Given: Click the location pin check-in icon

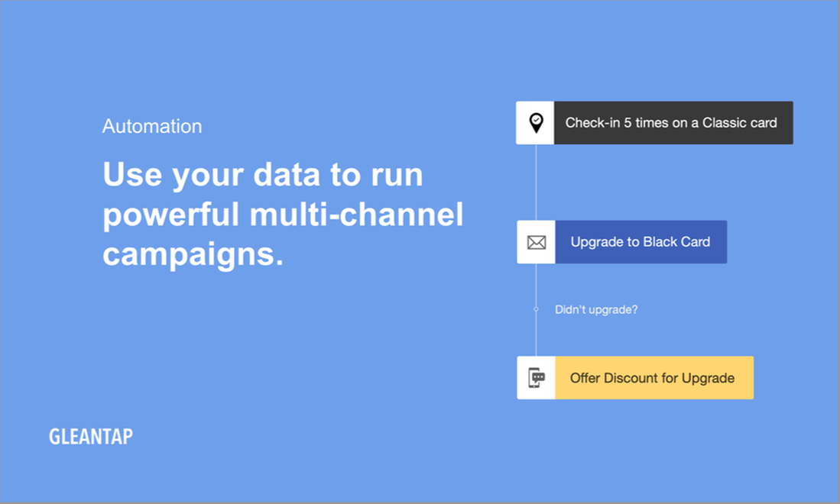Looking at the screenshot, I should (536, 123).
